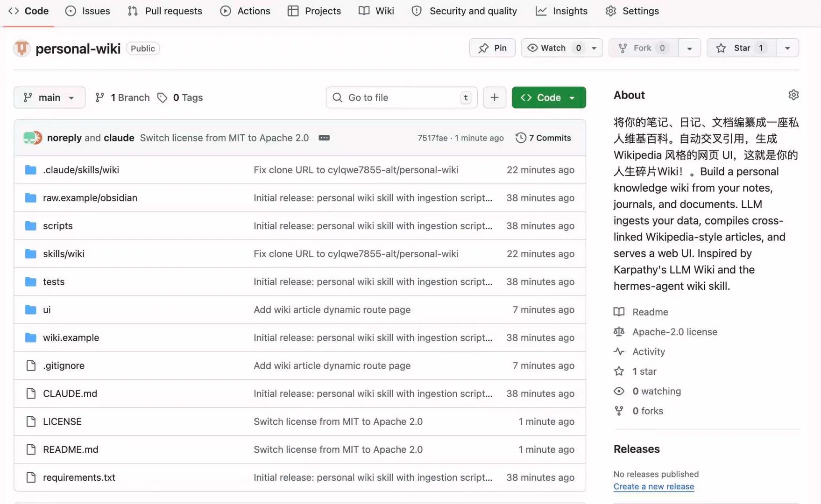This screenshot has height=504, width=821.
Task: Expand the Fork options dropdown
Action: (689, 48)
